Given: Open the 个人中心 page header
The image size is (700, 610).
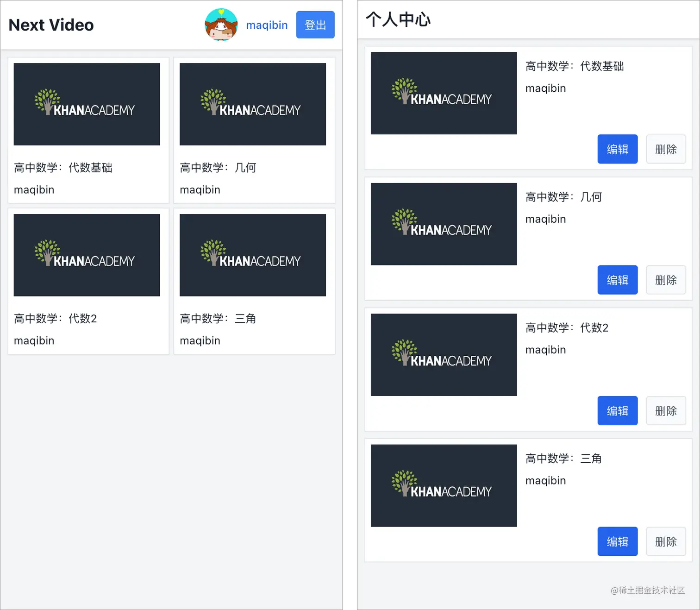Looking at the screenshot, I should (398, 20).
